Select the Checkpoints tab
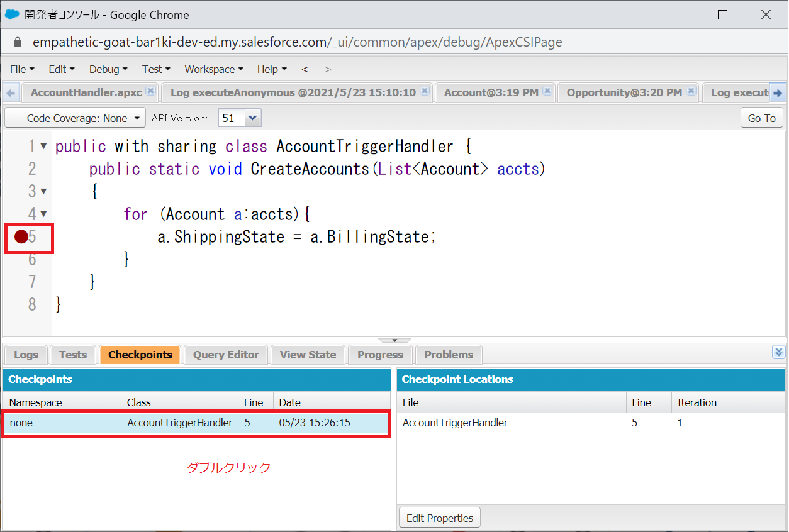The width and height of the screenshot is (789, 532). point(140,355)
